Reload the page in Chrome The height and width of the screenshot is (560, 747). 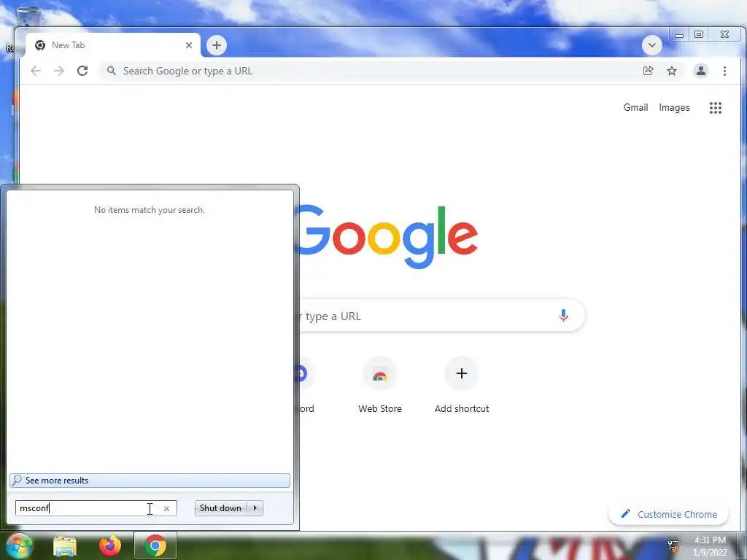click(x=82, y=71)
